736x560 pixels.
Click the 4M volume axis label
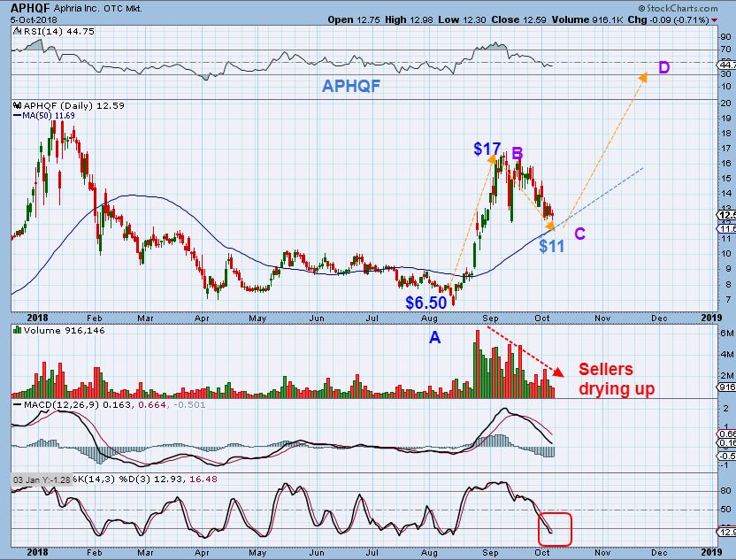(727, 355)
